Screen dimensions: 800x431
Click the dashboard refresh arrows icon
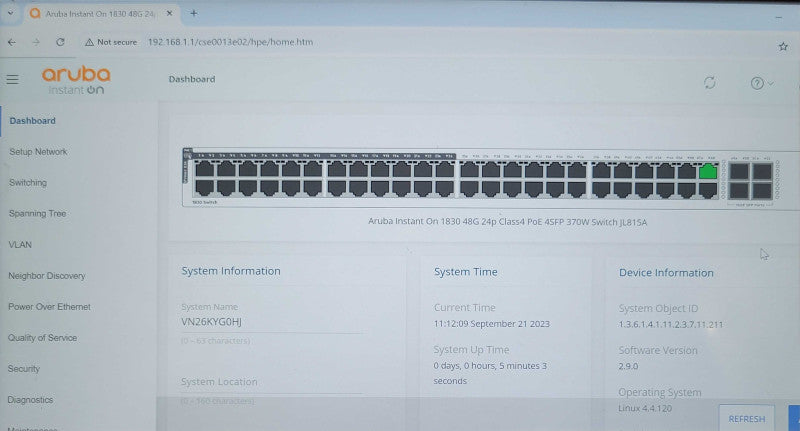point(710,83)
